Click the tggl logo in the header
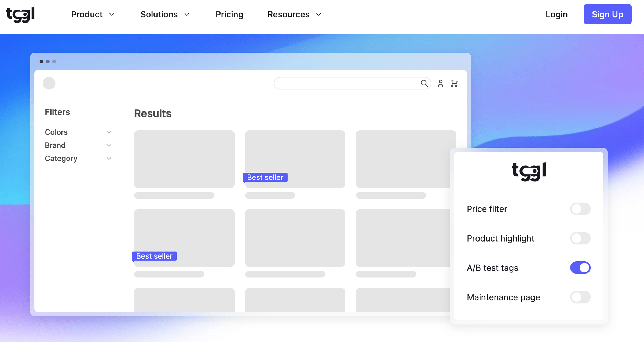Image resolution: width=644 pixels, height=342 pixels. click(x=20, y=15)
